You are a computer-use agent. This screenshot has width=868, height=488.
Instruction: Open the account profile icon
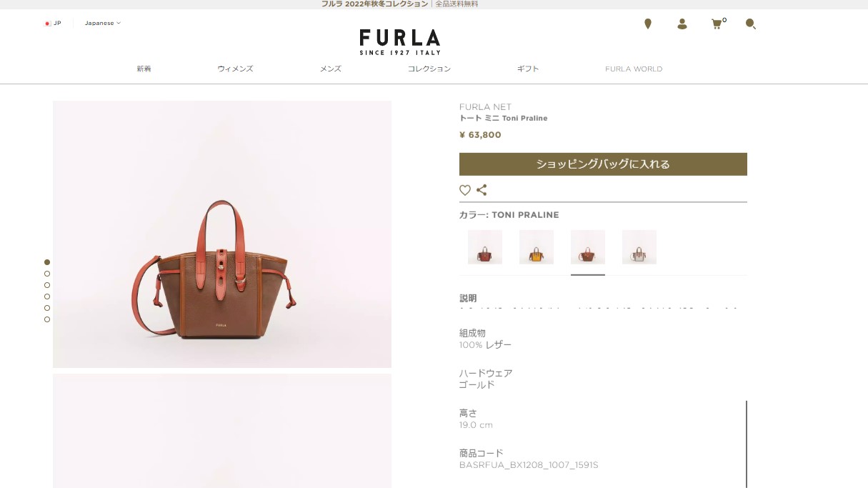point(682,24)
